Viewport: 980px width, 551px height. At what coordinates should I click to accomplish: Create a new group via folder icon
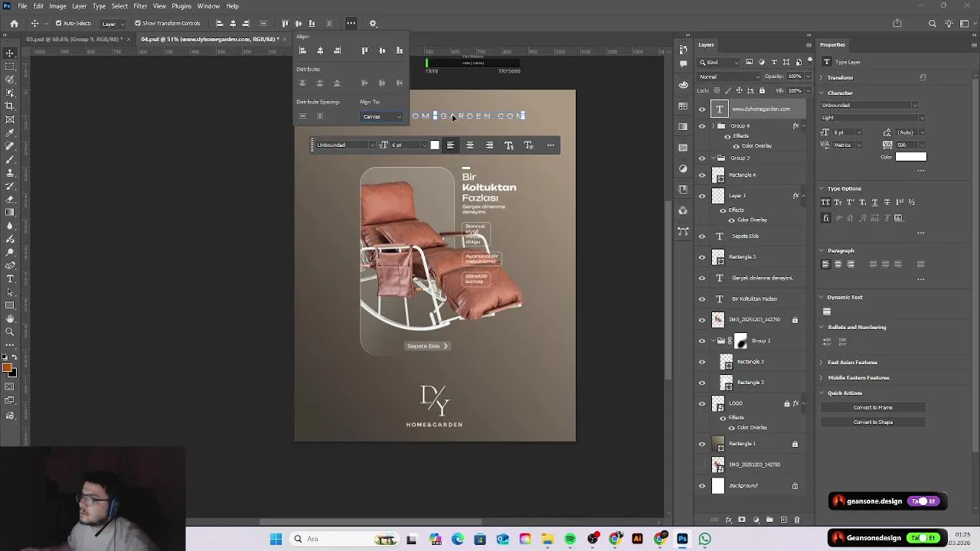point(769,520)
